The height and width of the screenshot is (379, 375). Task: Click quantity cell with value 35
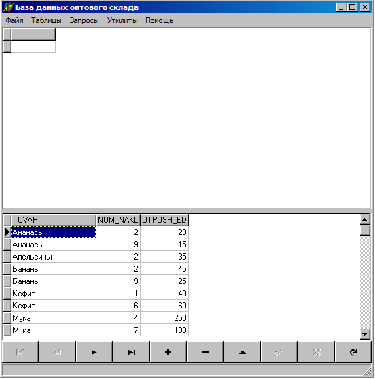(165, 257)
